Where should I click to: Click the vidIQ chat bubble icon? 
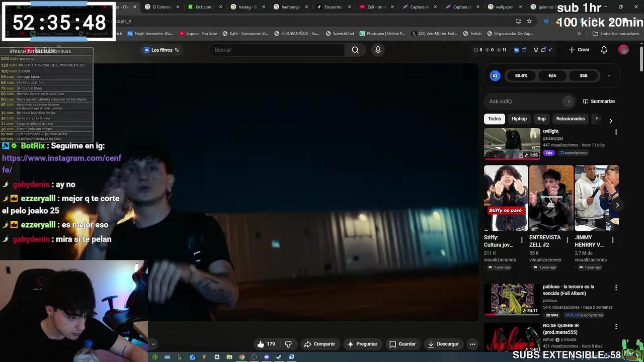click(x=542, y=49)
